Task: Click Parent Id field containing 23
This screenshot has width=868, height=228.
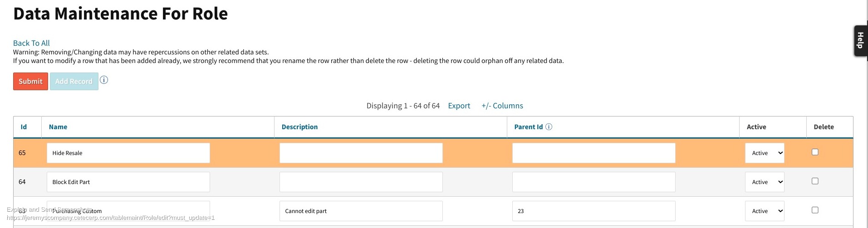Action: point(594,211)
